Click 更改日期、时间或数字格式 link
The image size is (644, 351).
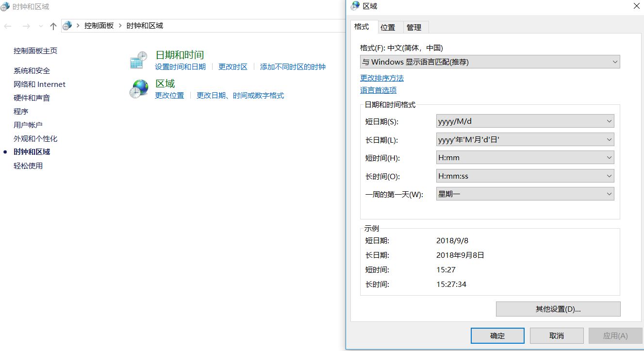pos(240,96)
